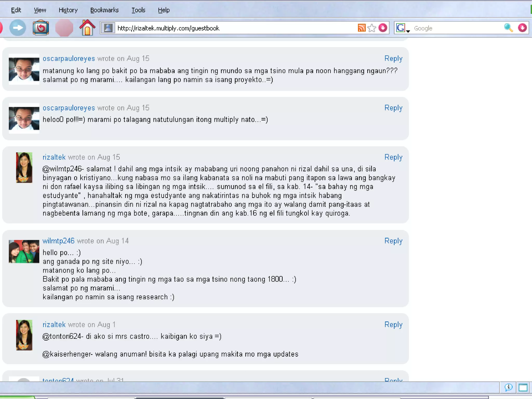The height and width of the screenshot is (399, 532).
Task: Open the History menu
Action: 68,10
